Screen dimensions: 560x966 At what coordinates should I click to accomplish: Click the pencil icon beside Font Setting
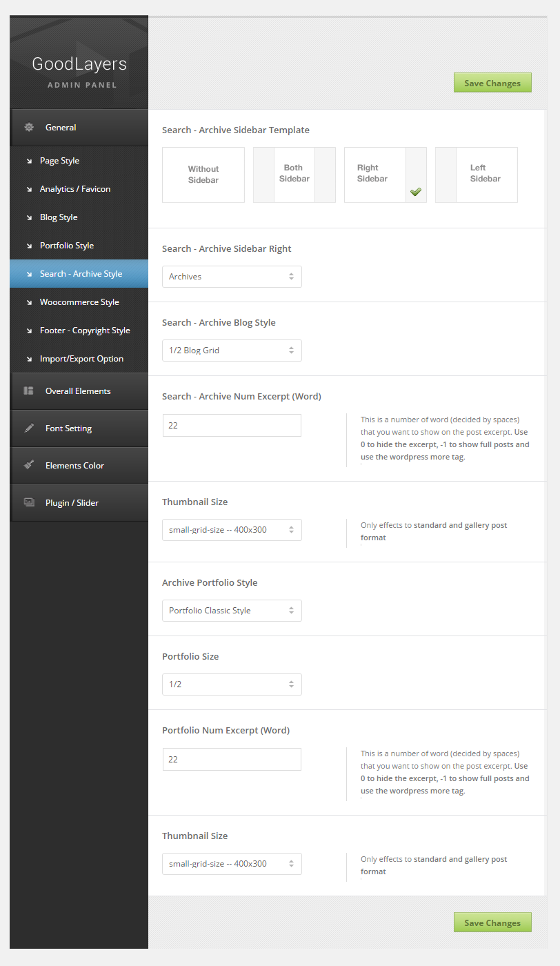(x=29, y=428)
